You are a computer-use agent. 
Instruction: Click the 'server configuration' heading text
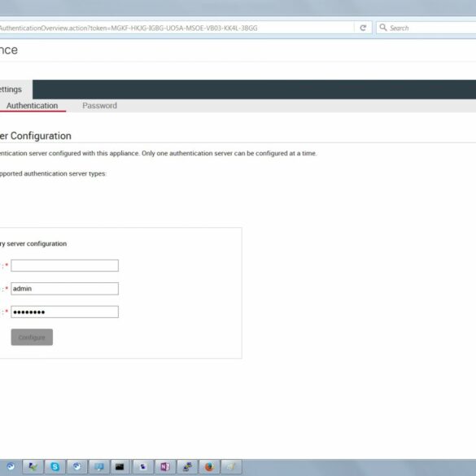point(37,244)
